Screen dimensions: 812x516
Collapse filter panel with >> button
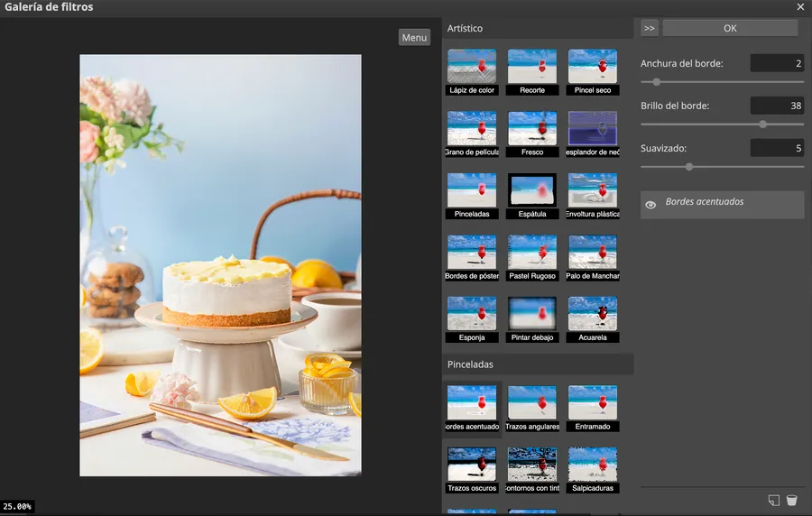(650, 28)
